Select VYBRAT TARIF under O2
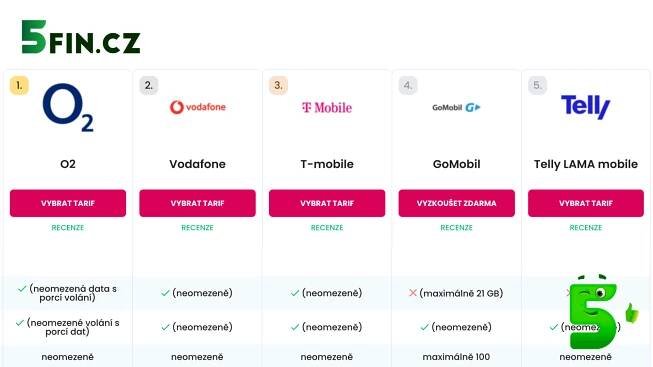The width and height of the screenshot is (653, 367). pos(68,203)
